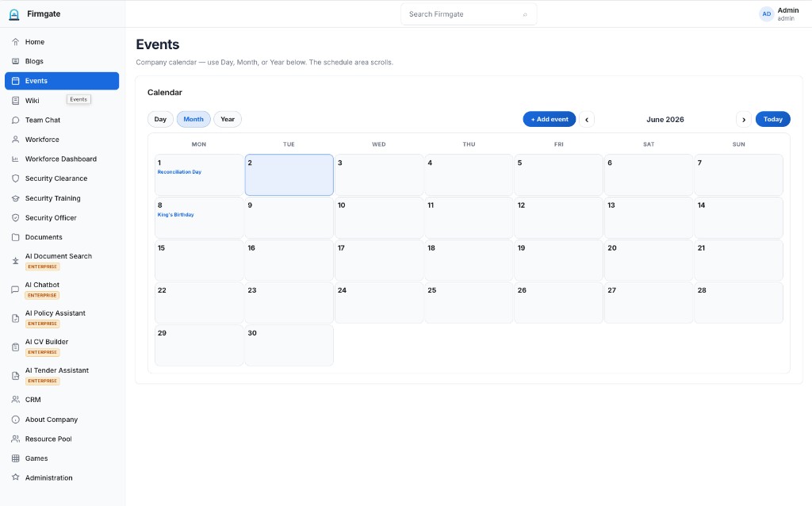This screenshot has height=506, width=812.
Task: Open Administration page
Action: tap(62, 477)
